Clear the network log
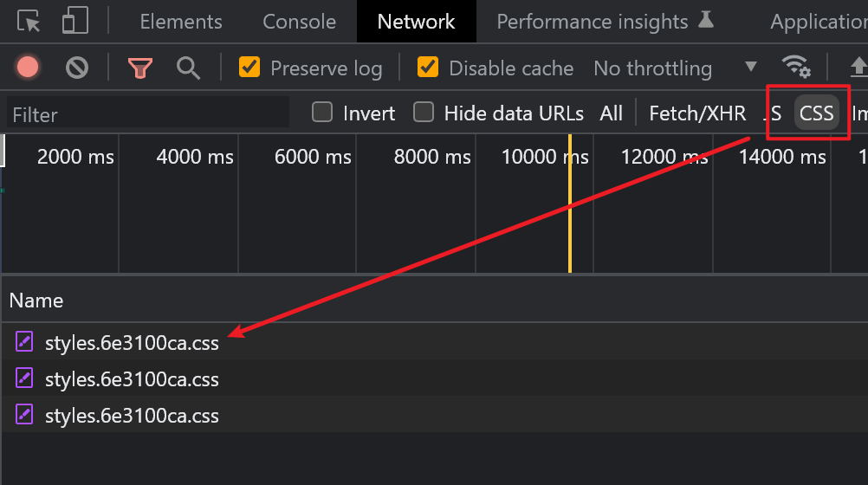Image resolution: width=868 pixels, height=485 pixels. click(77, 68)
